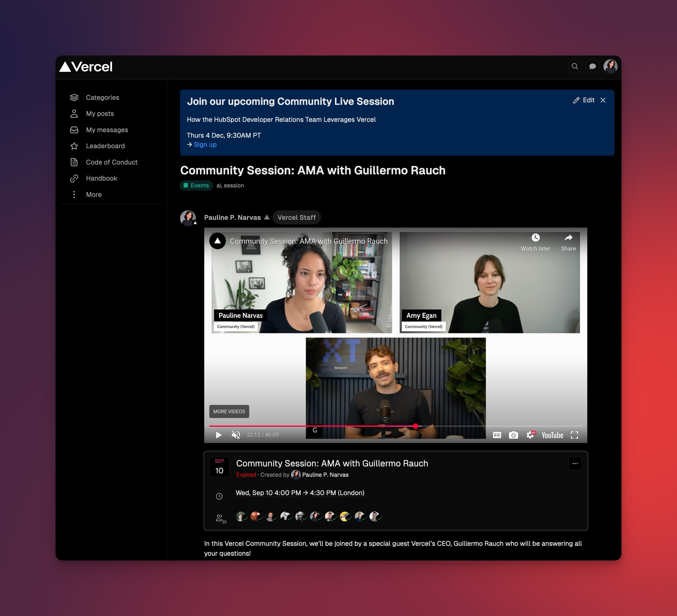Open the video settings gear
Image resolution: width=677 pixels, height=616 pixels.
point(530,435)
